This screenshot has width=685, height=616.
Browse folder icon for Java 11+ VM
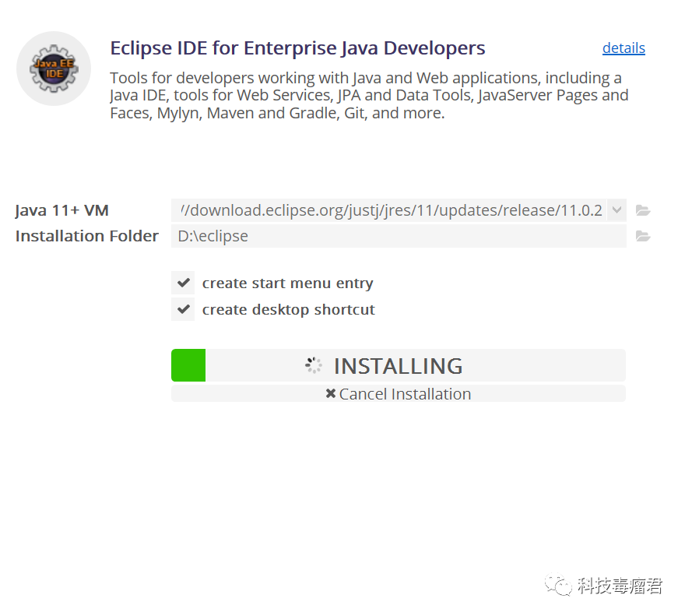coord(643,210)
